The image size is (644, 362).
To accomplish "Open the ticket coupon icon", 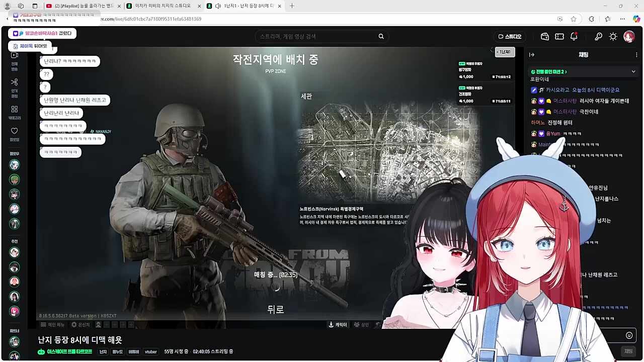I will 559,37.
